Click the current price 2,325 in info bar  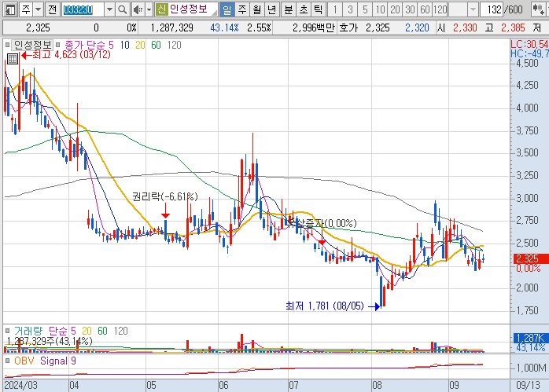click(x=39, y=27)
